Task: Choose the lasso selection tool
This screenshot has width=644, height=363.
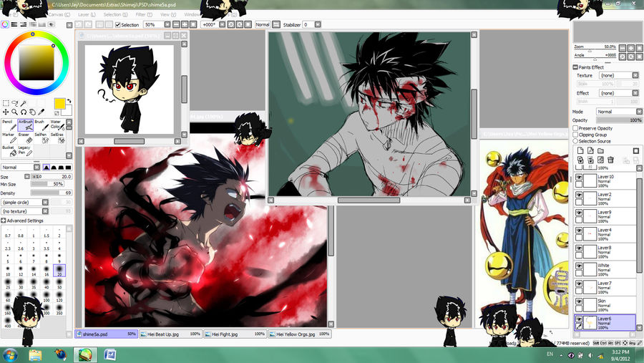Action: (15, 103)
